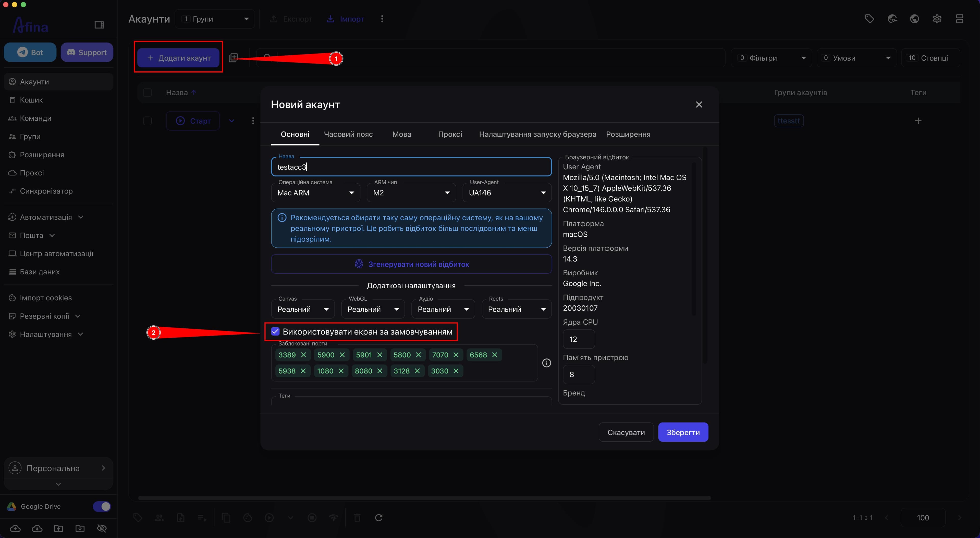Screen dimensions: 980x538
Task: Click the round play icon in bottom toolbar
Action: click(269, 517)
